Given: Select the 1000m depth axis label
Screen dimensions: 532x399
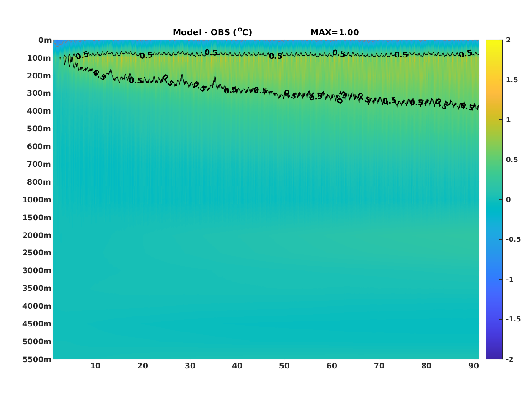Looking at the screenshot, I should (37, 200).
